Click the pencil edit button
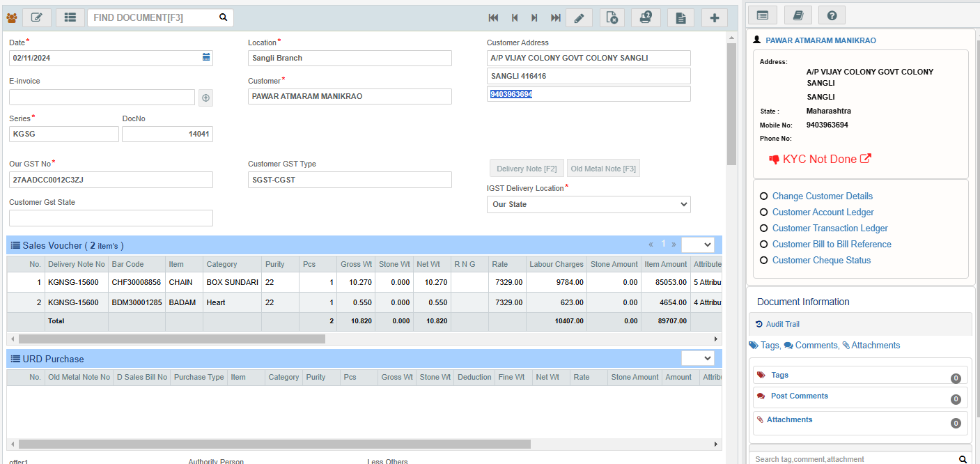 579,18
